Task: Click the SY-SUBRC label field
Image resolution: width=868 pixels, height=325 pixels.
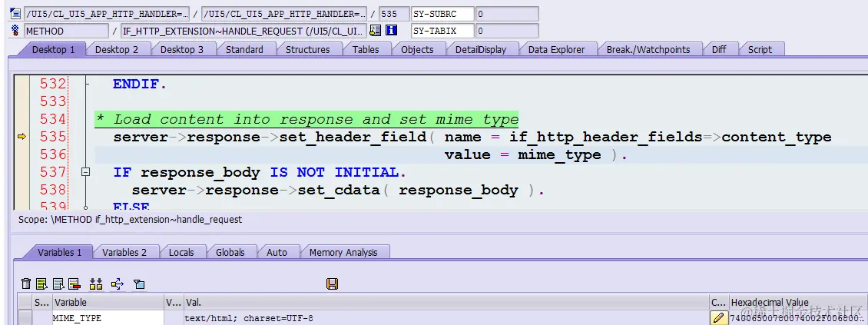Action: 442,14
